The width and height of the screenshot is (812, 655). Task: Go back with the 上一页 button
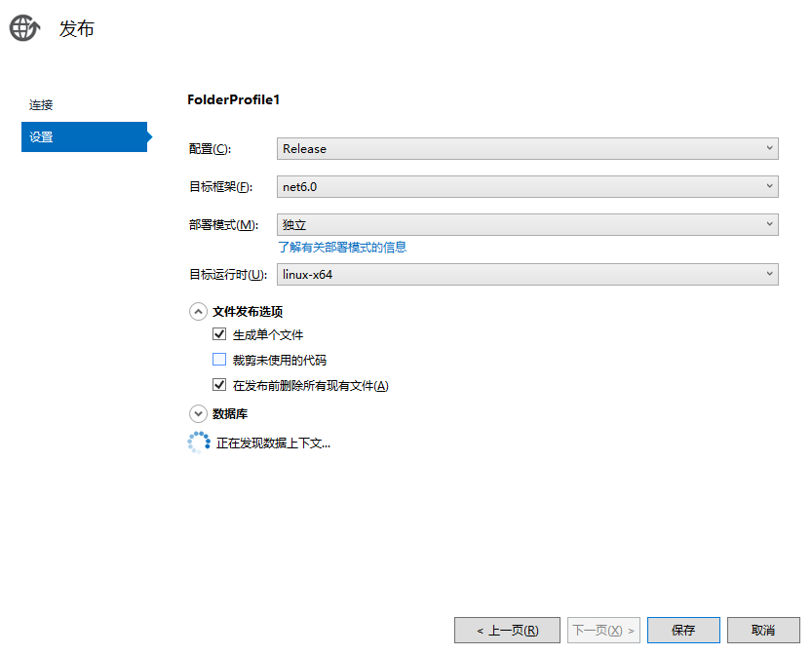(x=507, y=631)
